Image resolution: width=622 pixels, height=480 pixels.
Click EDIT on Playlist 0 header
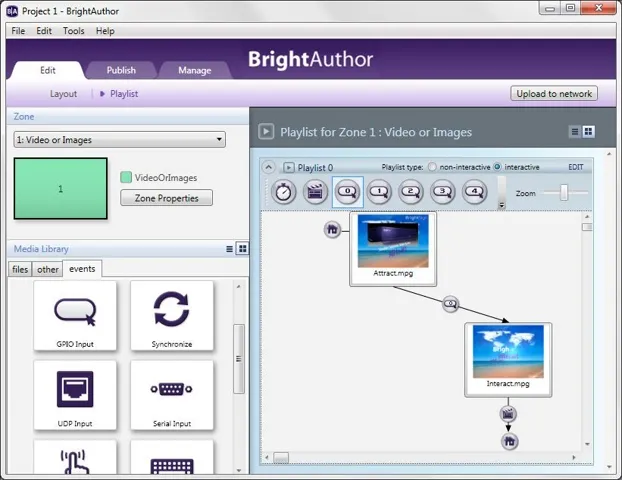click(x=576, y=167)
